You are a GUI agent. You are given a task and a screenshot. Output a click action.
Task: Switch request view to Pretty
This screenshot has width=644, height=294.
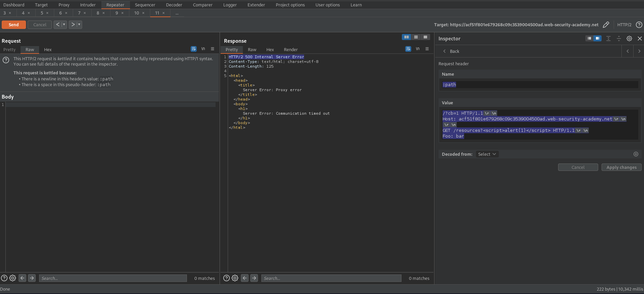(9, 49)
